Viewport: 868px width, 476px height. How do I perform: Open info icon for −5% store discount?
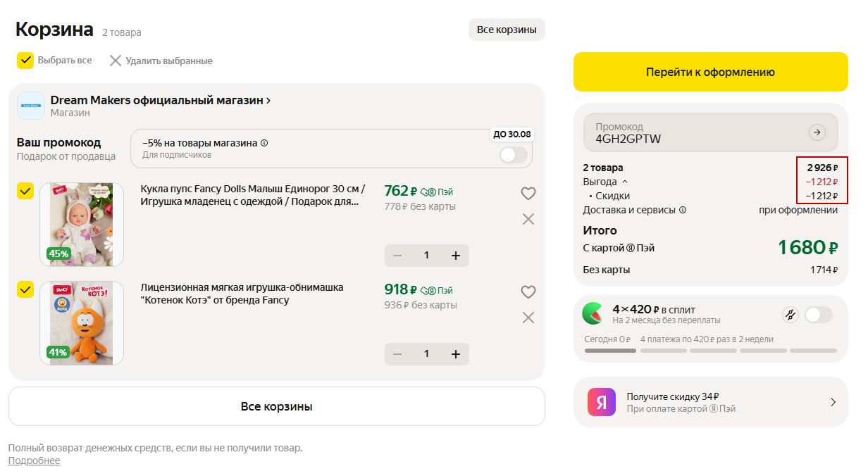pyautogui.click(x=264, y=143)
